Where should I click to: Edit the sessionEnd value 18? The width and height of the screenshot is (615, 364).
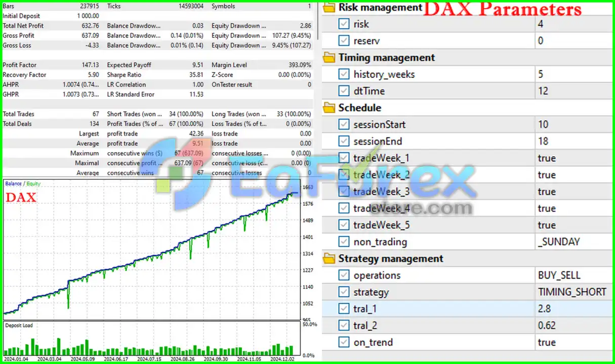tap(573, 141)
